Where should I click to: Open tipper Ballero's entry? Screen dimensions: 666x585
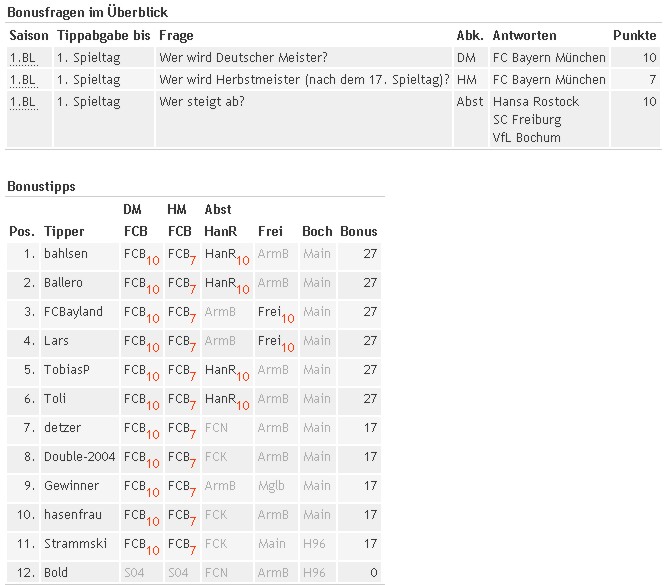pyautogui.click(x=63, y=283)
